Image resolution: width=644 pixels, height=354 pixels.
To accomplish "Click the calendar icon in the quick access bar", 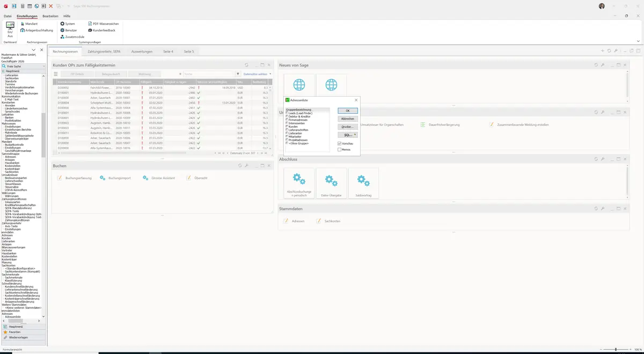I will (x=29, y=6).
